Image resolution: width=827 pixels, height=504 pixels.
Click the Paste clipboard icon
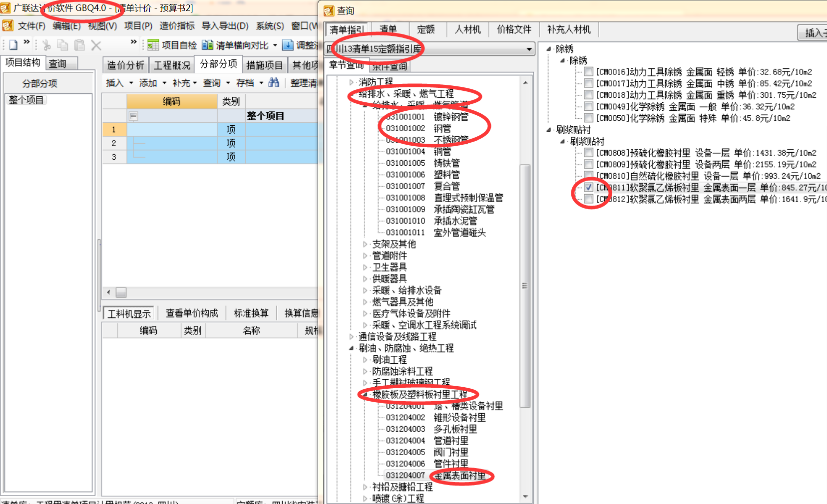(x=79, y=45)
